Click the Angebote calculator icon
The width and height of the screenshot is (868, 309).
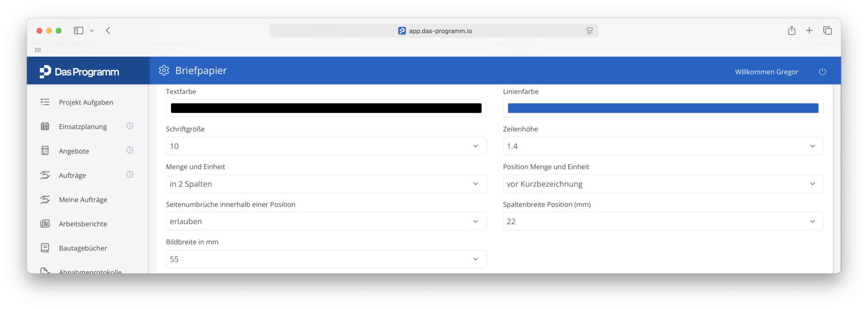pyautogui.click(x=45, y=151)
